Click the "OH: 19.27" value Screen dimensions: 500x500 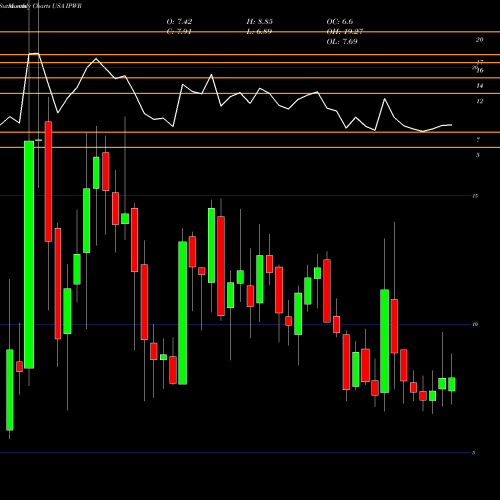click(x=345, y=32)
